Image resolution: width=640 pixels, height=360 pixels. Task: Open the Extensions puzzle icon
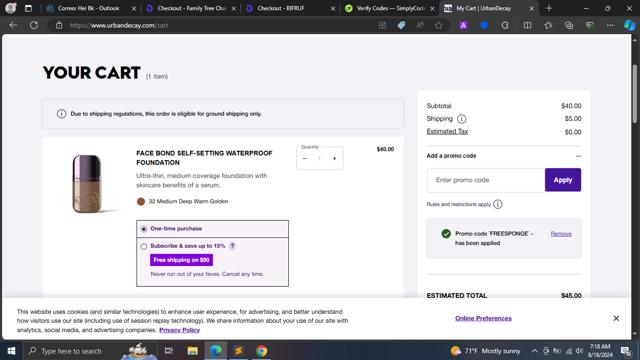(x=505, y=25)
